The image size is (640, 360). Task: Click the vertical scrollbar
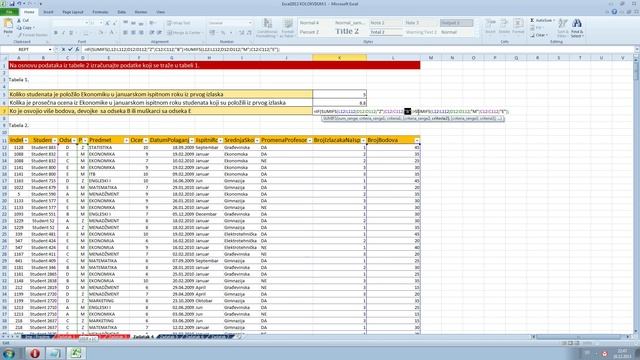pyautogui.click(x=636, y=196)
